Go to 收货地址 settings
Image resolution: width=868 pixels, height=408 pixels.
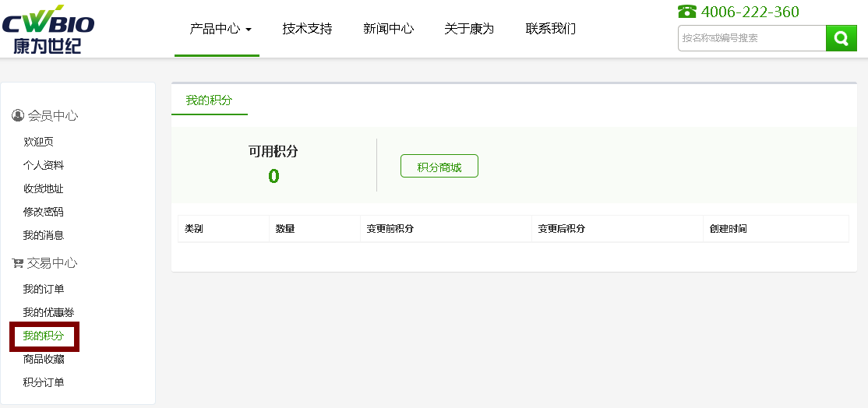click(x=44, y=188)
